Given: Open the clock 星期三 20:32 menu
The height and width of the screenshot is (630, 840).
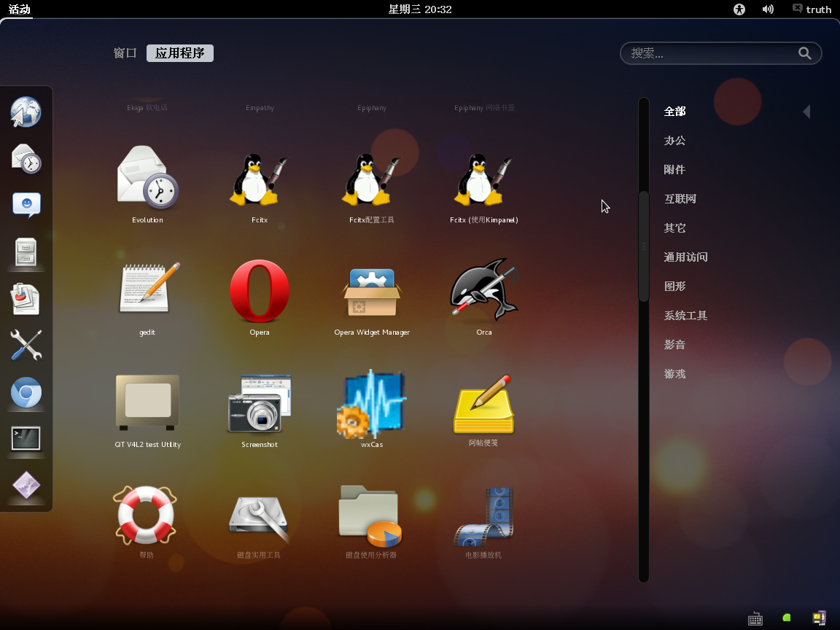Looking at the screenshot, I should (x=420, y=9).
